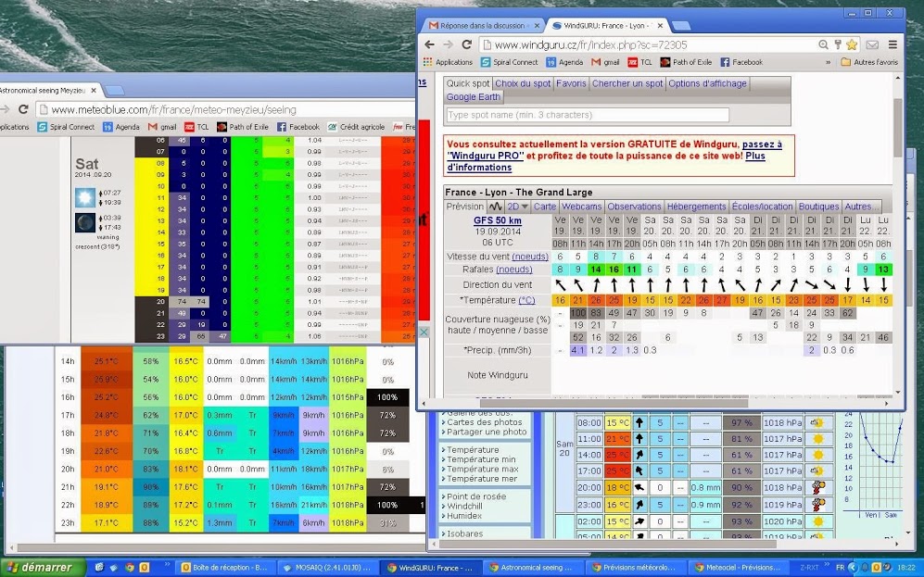924x577 pixels.
Task: Open the Autres favoris bookmarks folder
Action: pos(869,62)
